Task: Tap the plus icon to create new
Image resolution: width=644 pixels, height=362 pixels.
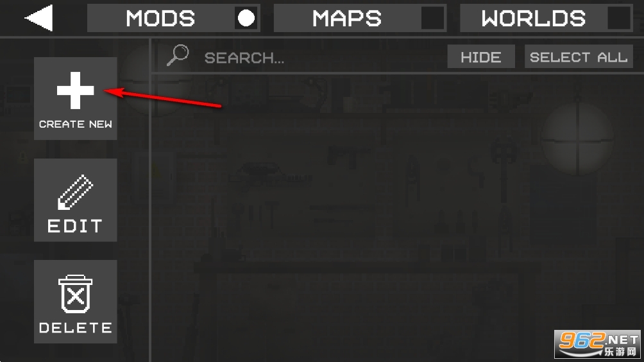Action: pos(76,90)
